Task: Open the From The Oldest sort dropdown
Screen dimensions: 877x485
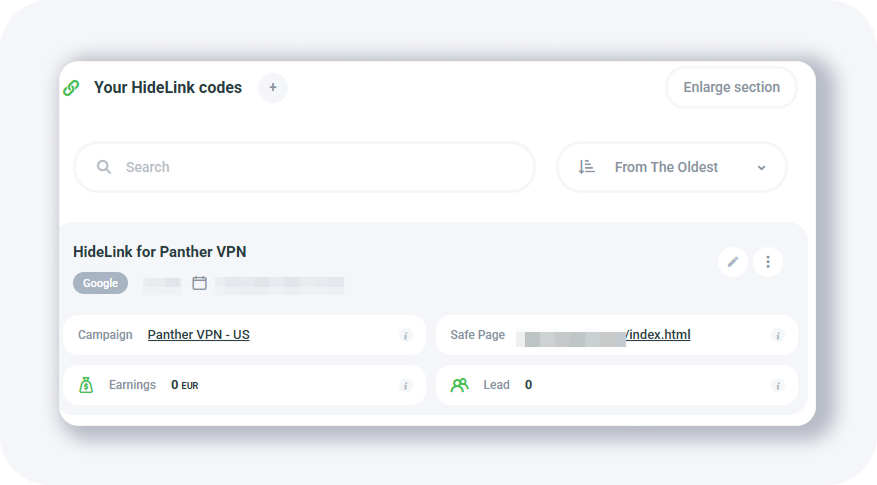Action: click(667, 167)
